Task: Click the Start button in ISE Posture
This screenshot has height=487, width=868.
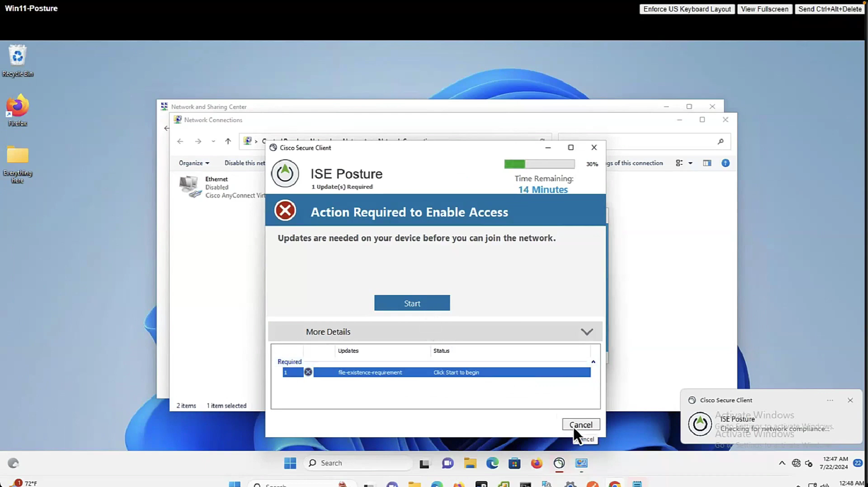Action: coord(412,303)
